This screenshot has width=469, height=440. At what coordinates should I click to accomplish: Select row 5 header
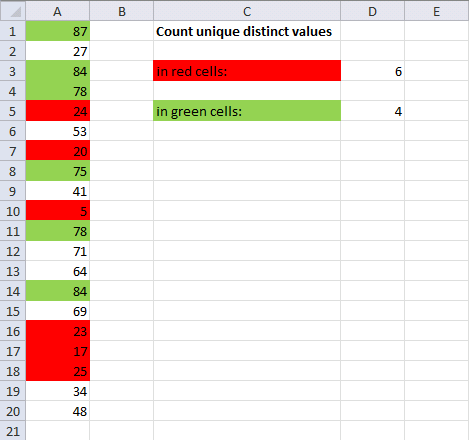(13, 111)
